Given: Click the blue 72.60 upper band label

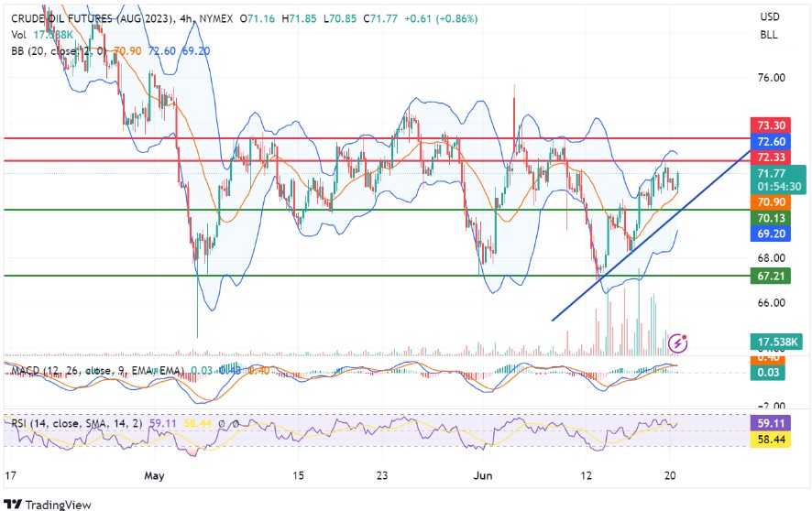Looking at the screenshot, I should click(769, 141).
